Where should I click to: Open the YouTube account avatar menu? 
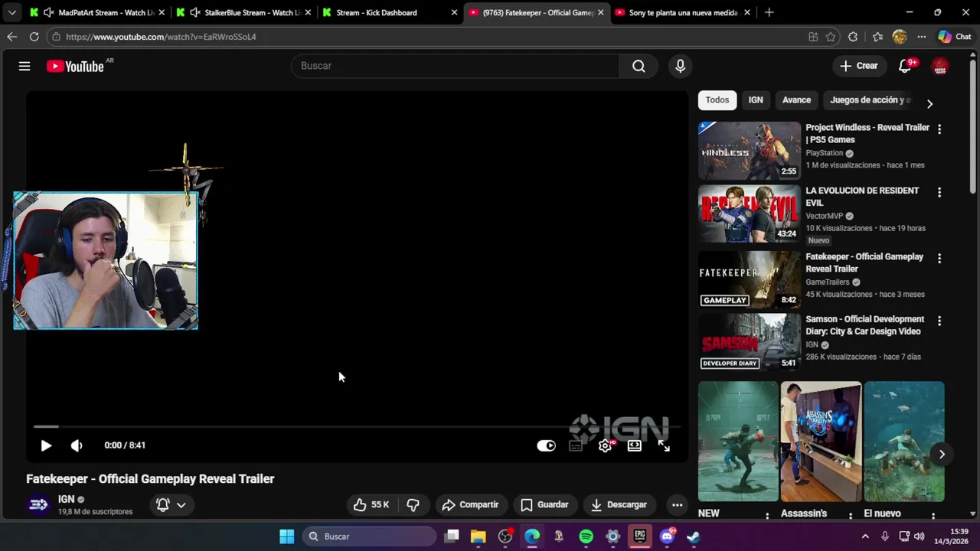(x=940, y=67)
